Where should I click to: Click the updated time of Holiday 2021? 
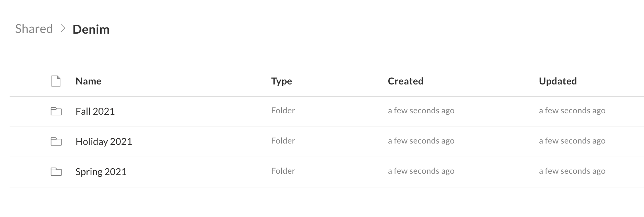click(572, 141)
